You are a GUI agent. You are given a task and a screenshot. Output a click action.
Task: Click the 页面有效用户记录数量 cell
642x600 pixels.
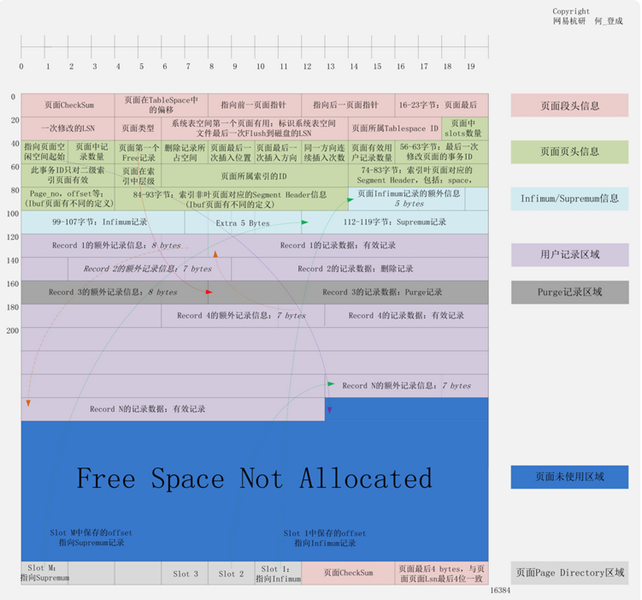(x=372, y=152)
